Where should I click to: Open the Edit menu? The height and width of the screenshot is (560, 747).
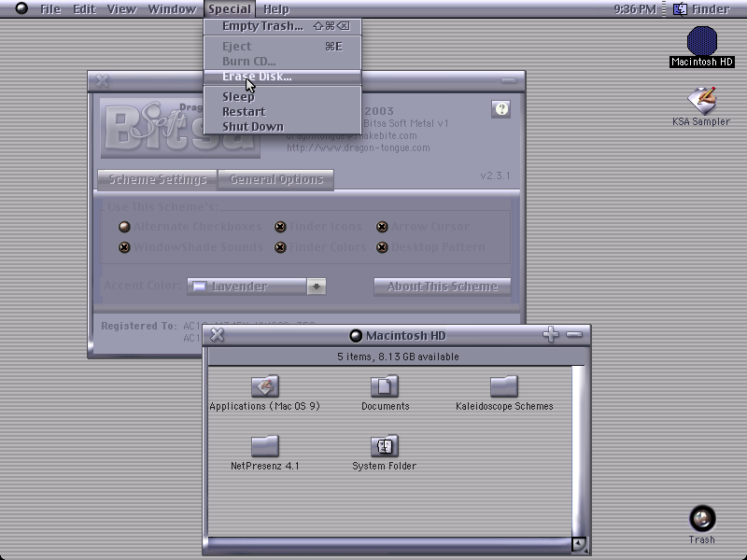point(84,9)
